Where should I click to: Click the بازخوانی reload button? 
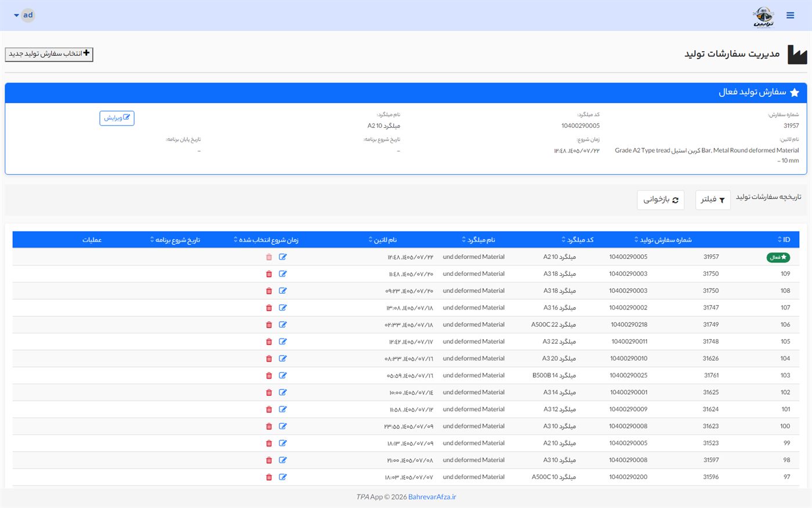(661, 200)
